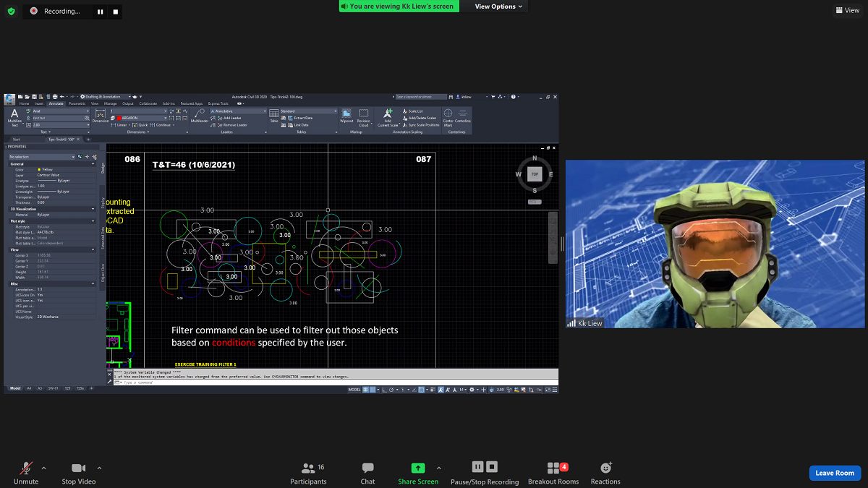Click the keyword search field
868x488 pixels.
pos(421,97)
